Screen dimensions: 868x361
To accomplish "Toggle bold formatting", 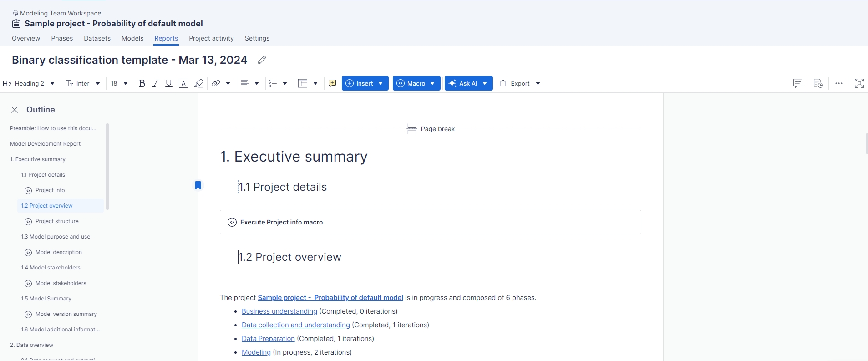I will 142,83.
